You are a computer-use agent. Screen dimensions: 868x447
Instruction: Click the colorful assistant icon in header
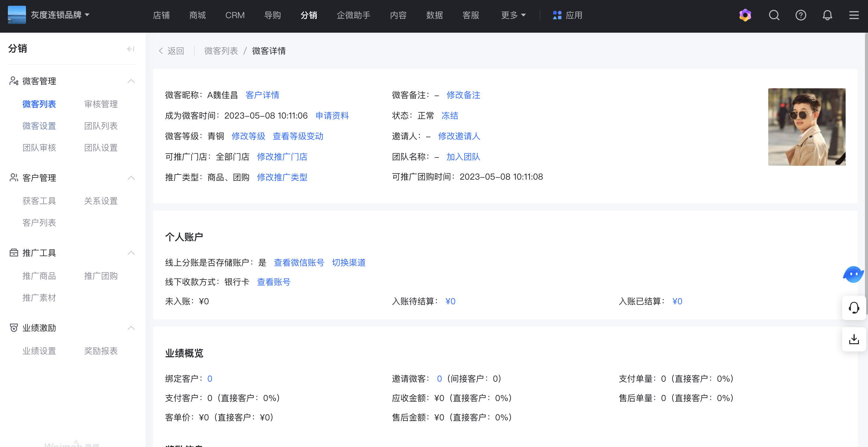pos(745,15)
